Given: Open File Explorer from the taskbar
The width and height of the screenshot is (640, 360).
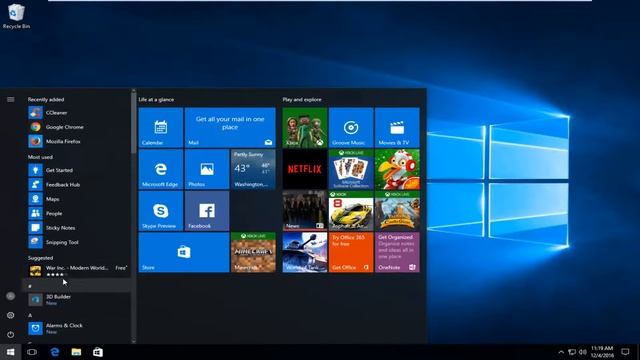Looking at the screenshot, I should 76,352.
